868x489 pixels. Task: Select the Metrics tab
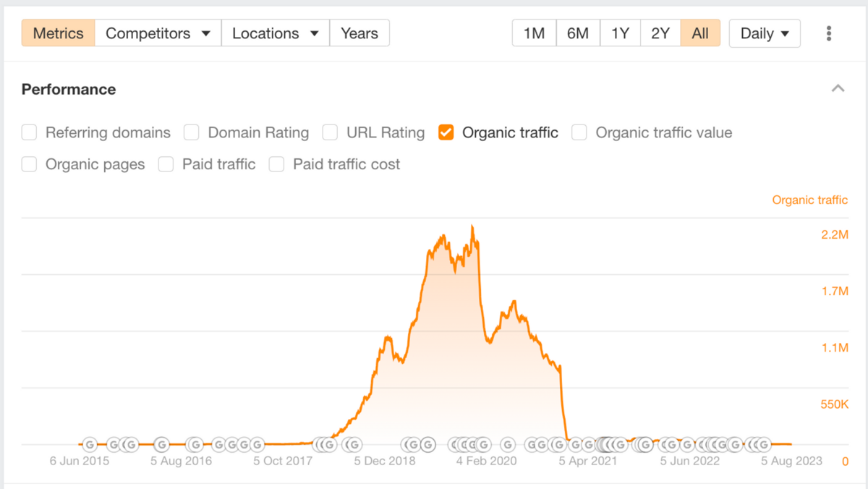click(x=58, y=33)
